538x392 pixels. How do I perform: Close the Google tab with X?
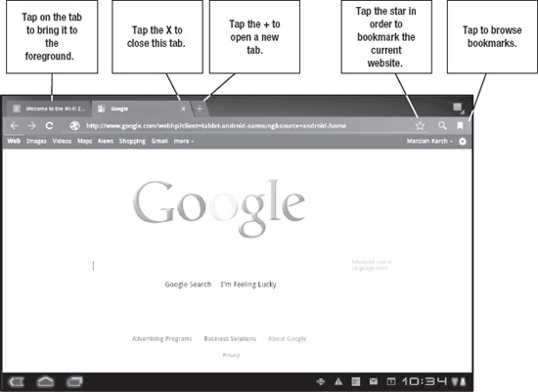pyautogui.click(x=183, y=109)
